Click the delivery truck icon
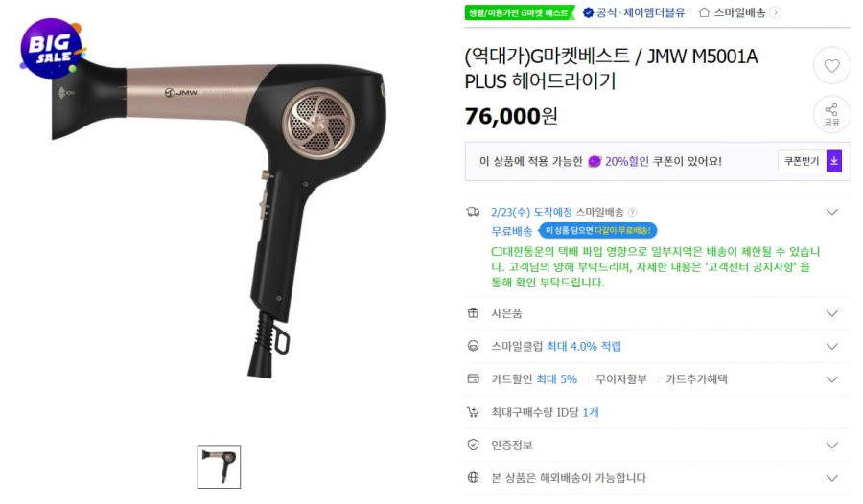Viewport: 863px width, 504px height. point(473,212)
